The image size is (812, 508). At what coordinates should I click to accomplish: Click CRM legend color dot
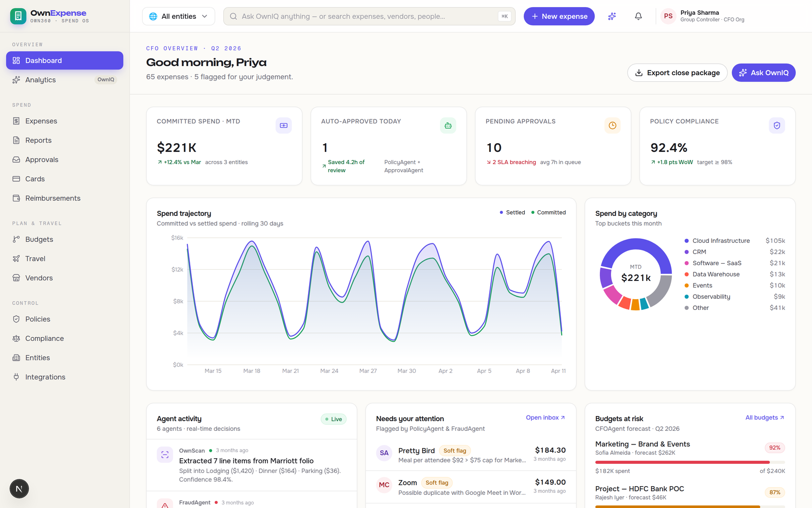click(687, 252)
